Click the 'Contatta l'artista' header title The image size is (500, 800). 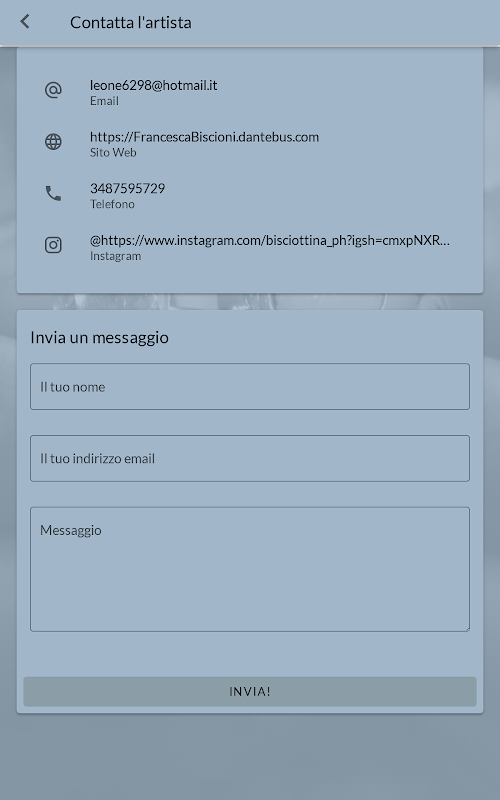[x=131, y=22]
